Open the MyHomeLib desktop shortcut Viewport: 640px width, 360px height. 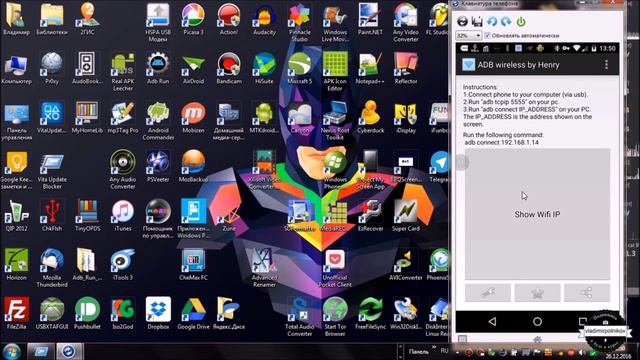pos(87,117)
